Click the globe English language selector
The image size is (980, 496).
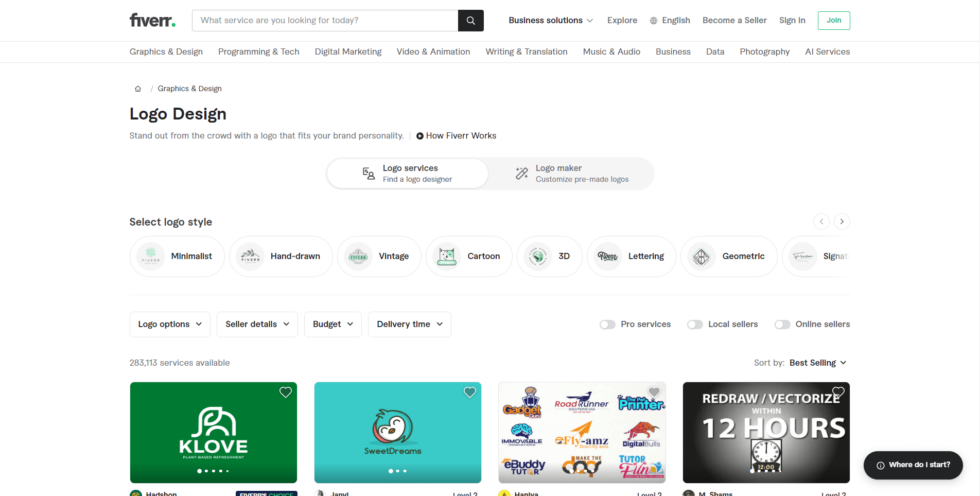[670, 21]
